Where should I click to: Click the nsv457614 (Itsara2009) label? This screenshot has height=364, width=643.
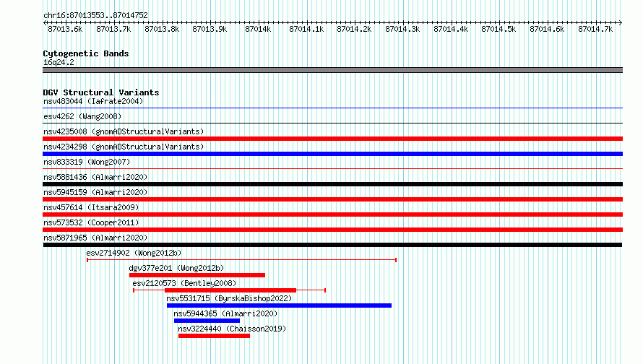click(91, 207)
